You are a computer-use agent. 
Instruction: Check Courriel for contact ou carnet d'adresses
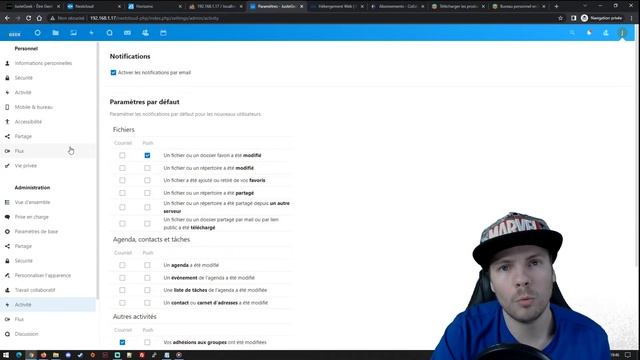(122, 303)
